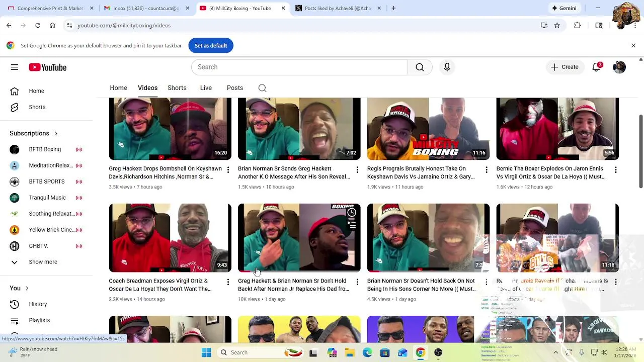Open the Live channel tab
This screenshot has height=362, width=644.
click(206, 88)
